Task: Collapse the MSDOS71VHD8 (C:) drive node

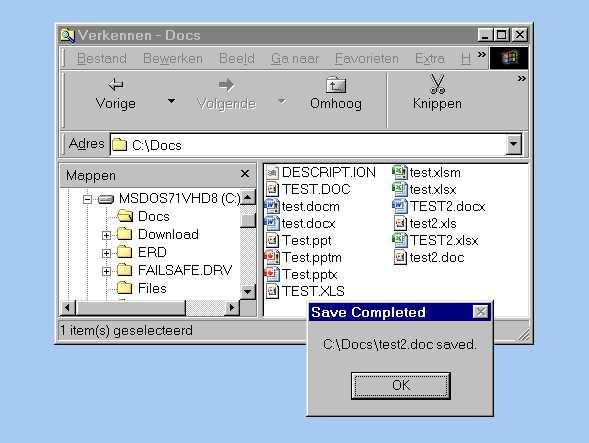Action: tap(88, 199)
